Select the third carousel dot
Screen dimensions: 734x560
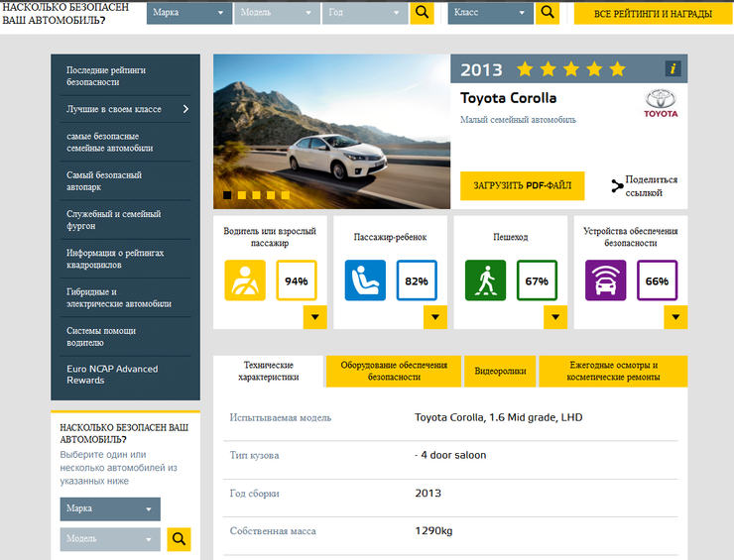click(256, 195)
